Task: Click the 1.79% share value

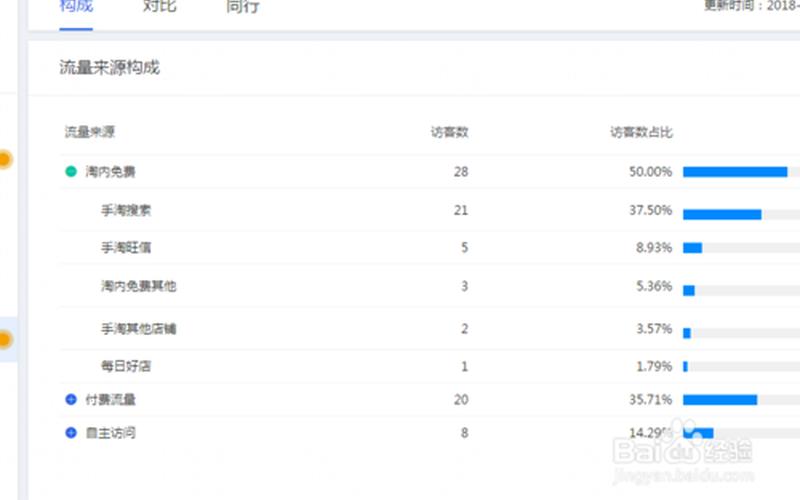Action: 654,366
